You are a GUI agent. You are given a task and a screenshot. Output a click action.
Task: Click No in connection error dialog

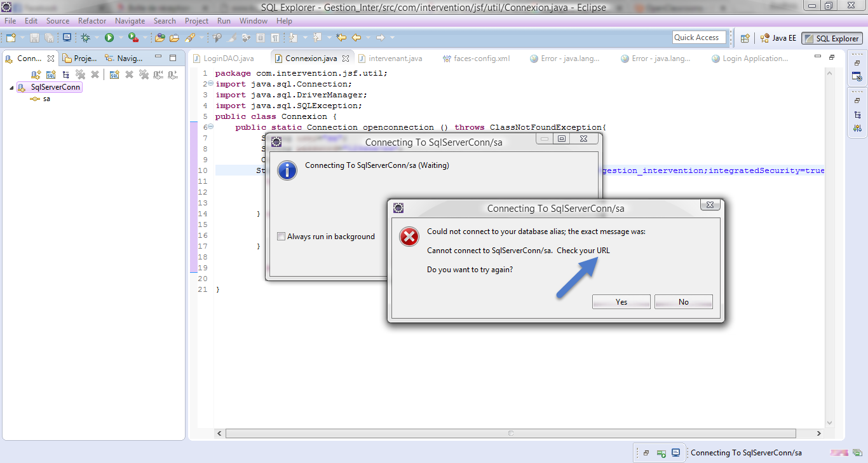[x=684, y=302]
